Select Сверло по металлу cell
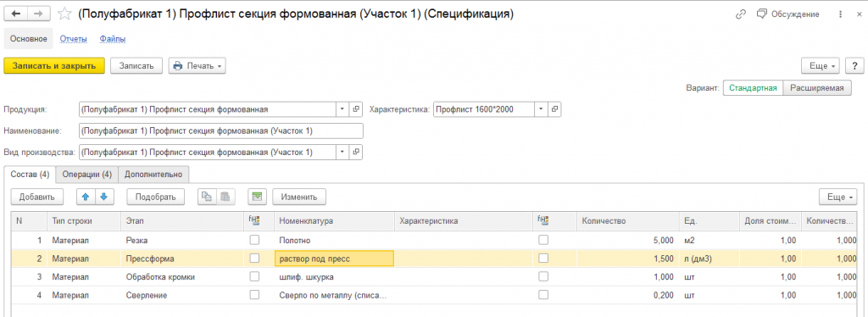The image size is (868, 317). 334,296
